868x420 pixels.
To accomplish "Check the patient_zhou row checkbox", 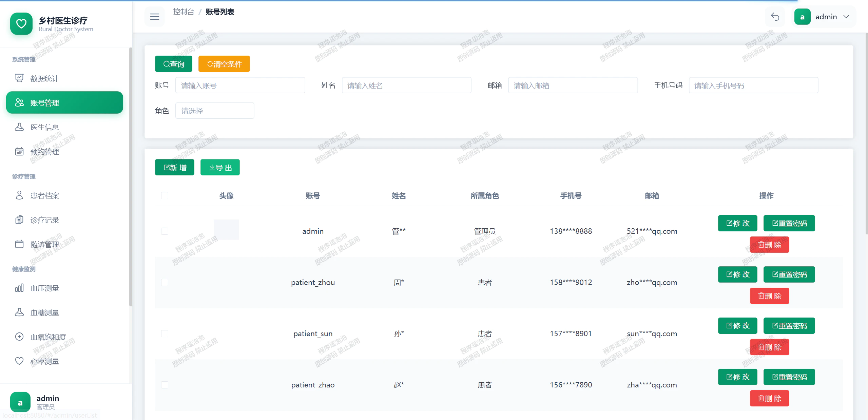I will pyautogui.click(x=165, y=282).
